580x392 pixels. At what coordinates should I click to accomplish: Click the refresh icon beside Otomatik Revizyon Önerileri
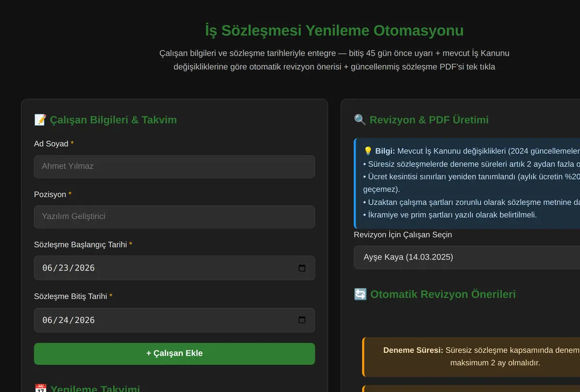coord(360,294)
